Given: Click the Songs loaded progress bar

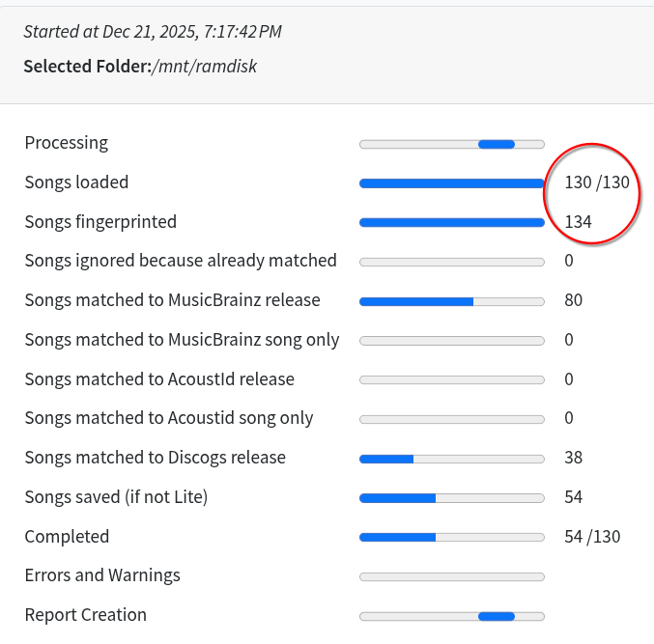Looking at the screenshot, I should 451,183.
